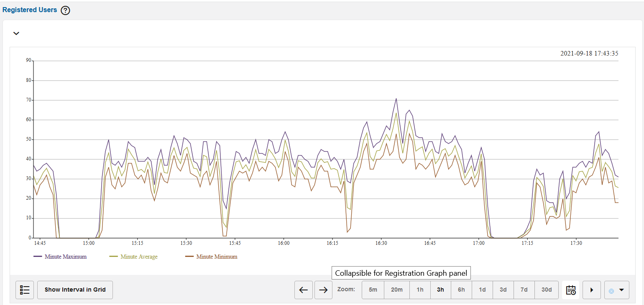Image resolution: width=644 pixels, height=305 pixels.
Task: Go to next time interval arrow
Action: tap(323, 290)
